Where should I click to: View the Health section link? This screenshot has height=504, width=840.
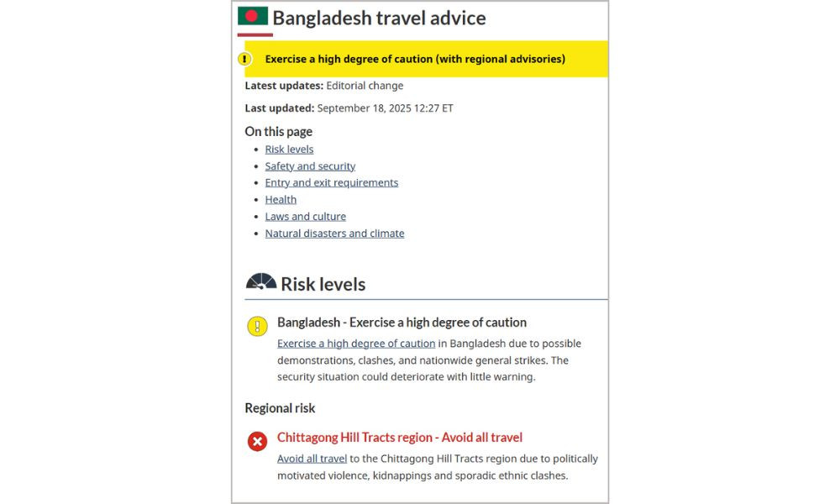281,199
